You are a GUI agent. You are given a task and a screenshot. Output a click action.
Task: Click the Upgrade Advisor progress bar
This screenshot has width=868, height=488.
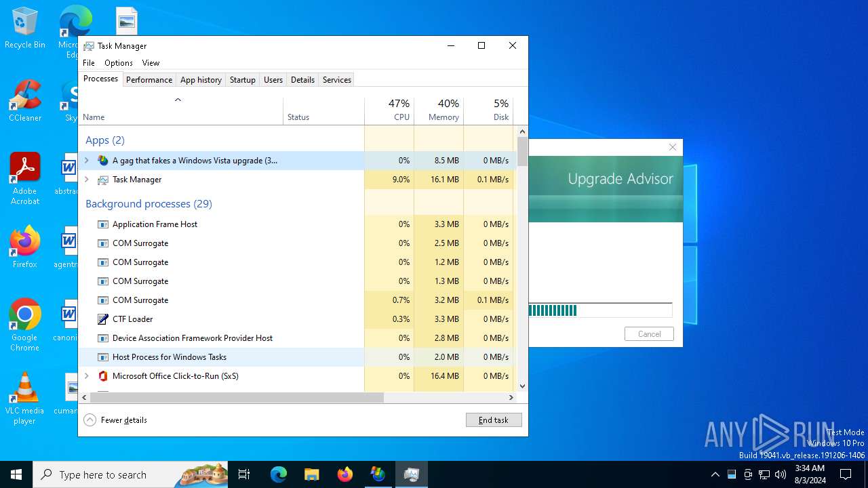pos(600,310)
